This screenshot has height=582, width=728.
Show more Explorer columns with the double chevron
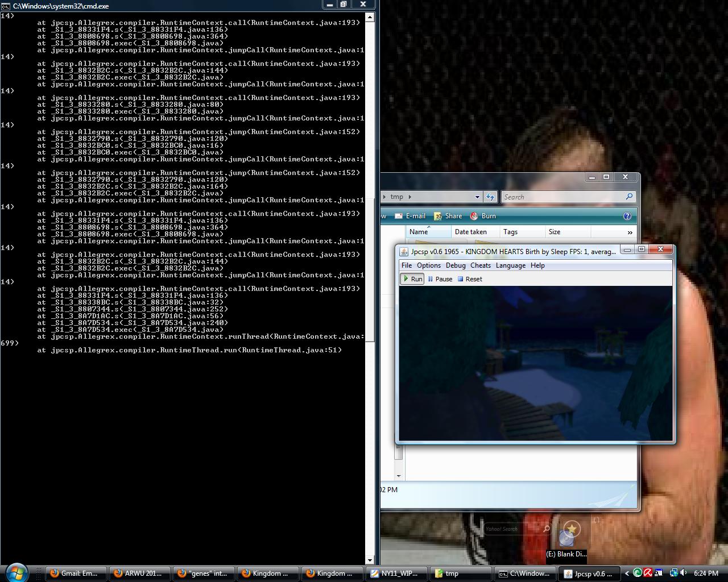pos(630,232)
